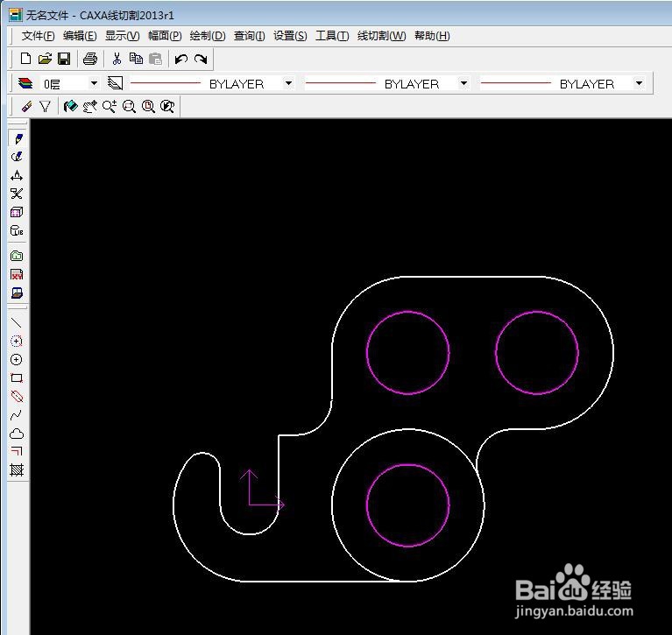
Task: Expand the first BYLAYER dropdown arrow
Action: point(289,83)
